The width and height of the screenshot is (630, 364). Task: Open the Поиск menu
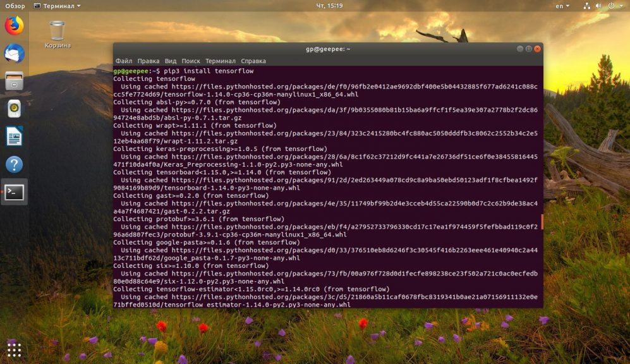[191, 61]
